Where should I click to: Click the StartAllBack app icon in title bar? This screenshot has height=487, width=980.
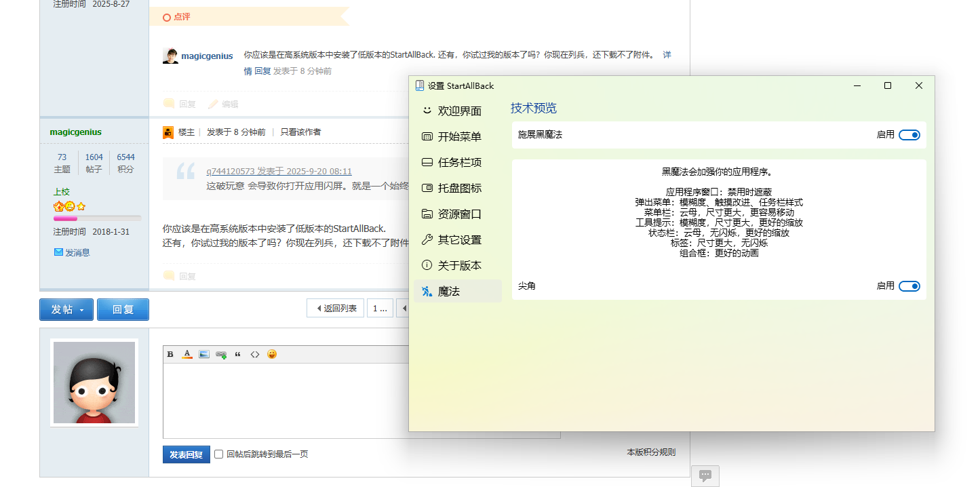[x=420, y=85]
